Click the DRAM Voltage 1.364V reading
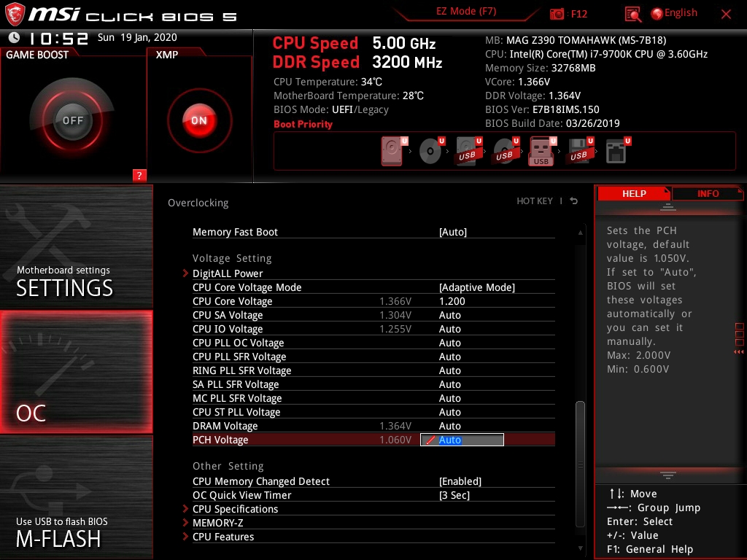Screen dimensions: 747x560 point(395,425)
